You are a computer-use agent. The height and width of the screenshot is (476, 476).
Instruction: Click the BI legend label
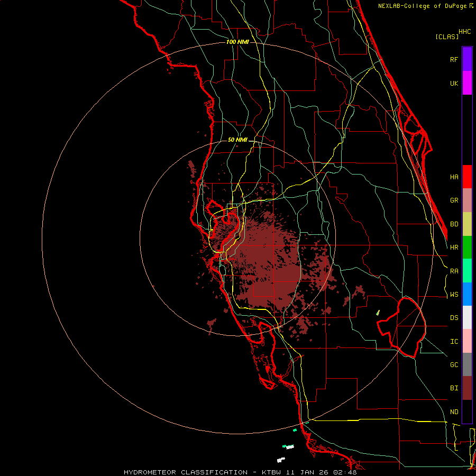click(x=454, y=388)
